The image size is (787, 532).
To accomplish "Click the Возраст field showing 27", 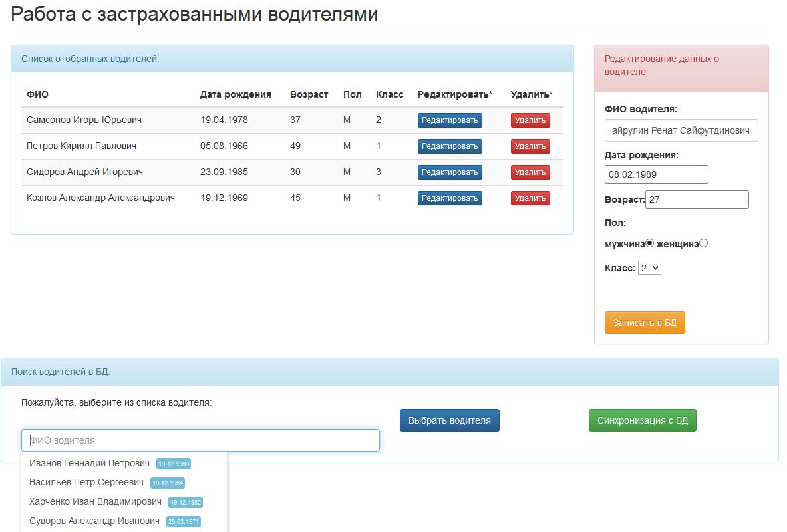I will point(697,199).
